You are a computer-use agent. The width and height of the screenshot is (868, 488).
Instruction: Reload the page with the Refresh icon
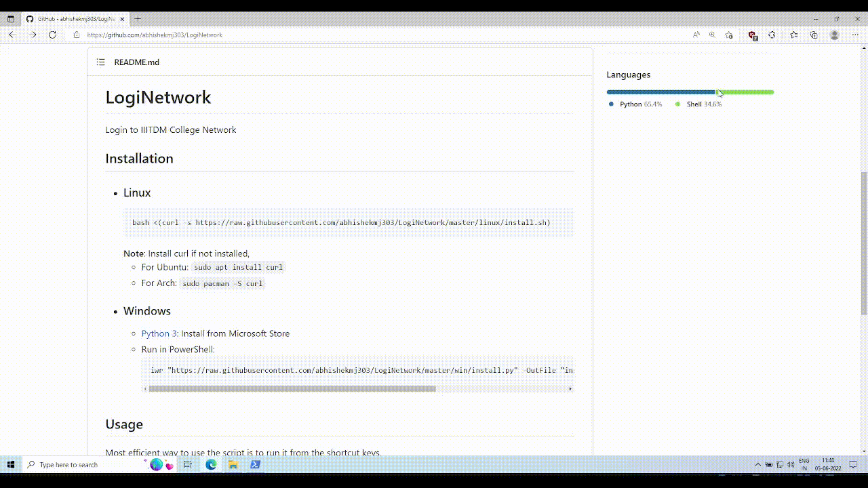coord(52,35)
